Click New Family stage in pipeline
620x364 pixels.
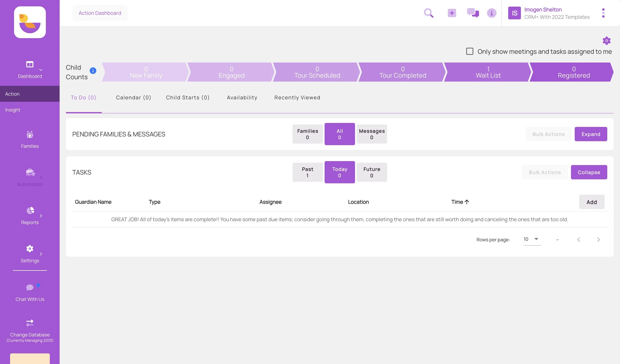146,72
